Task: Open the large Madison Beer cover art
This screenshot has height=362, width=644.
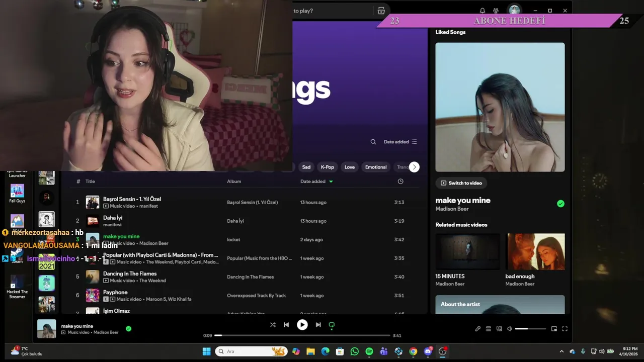Action: click(500, 107)
